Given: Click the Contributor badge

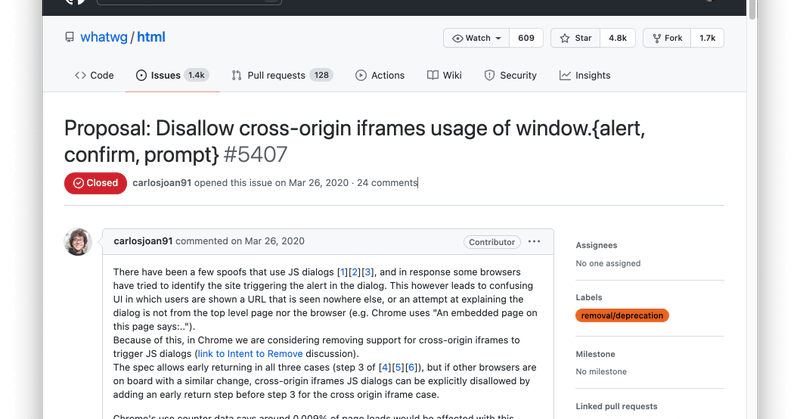Looking at the screenshot, I should 492,242.
